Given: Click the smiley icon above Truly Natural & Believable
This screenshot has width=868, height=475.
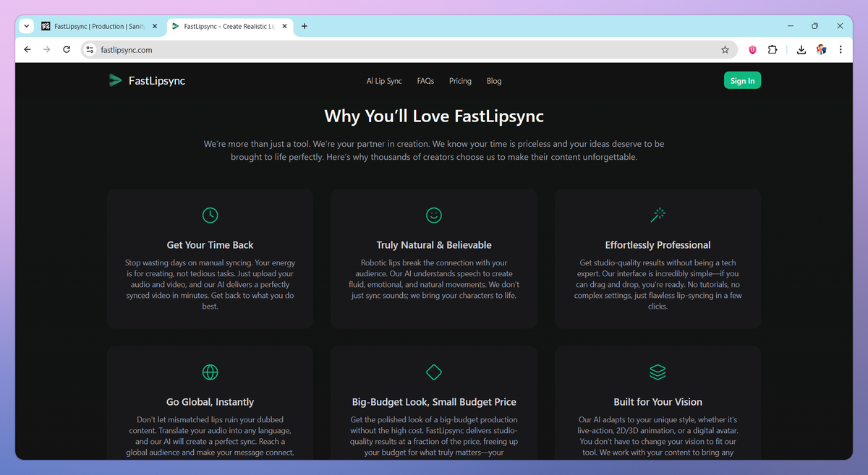Looking at the screenshot, I should (x=434, y=215).
